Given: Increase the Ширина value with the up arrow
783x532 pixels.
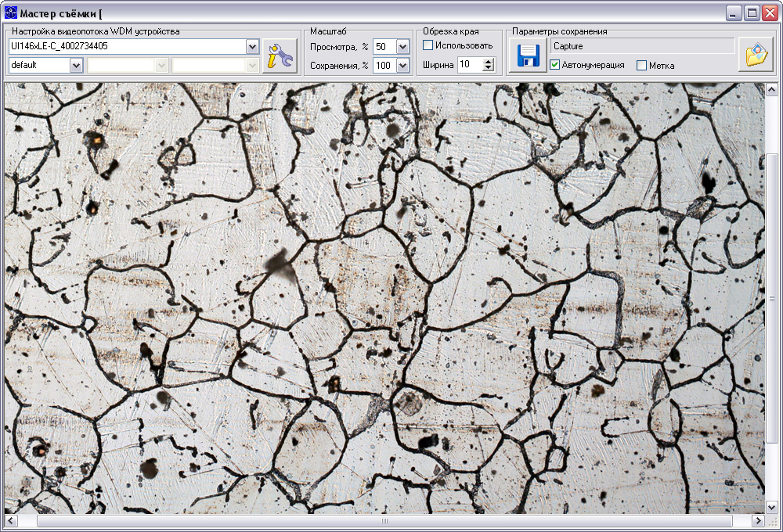Looking at the screenshot, I should (x=489, y=61).
